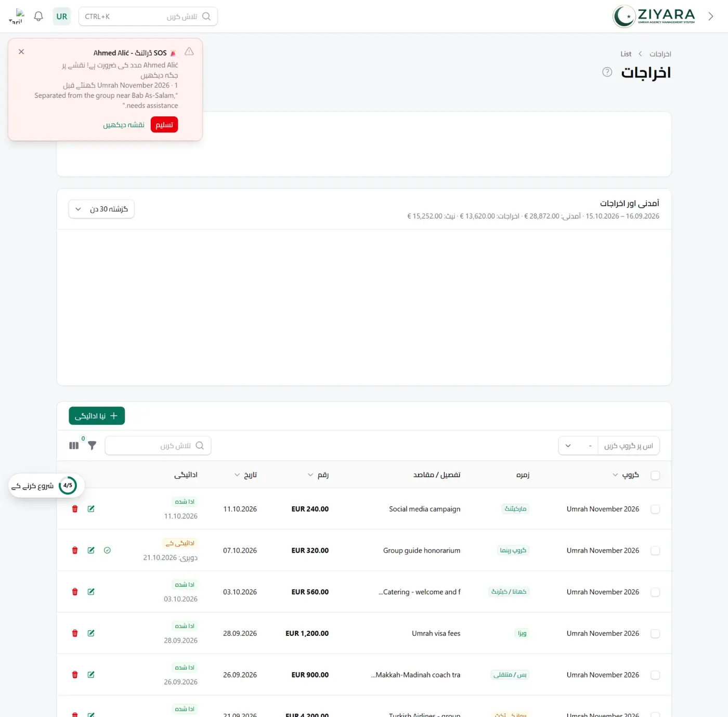Mark Group guide honorarium as paid
The image size is (728, 717).
pyautogui.click(x=107, y=550)
